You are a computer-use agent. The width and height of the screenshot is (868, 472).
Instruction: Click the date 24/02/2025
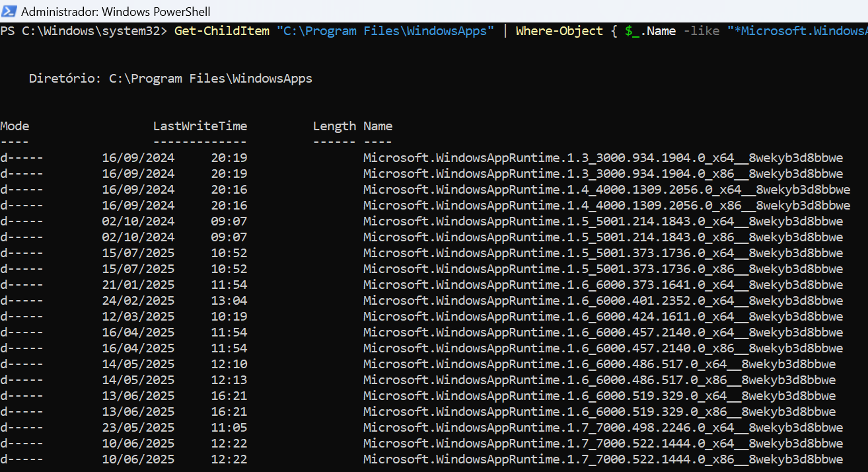coord(138,301)
